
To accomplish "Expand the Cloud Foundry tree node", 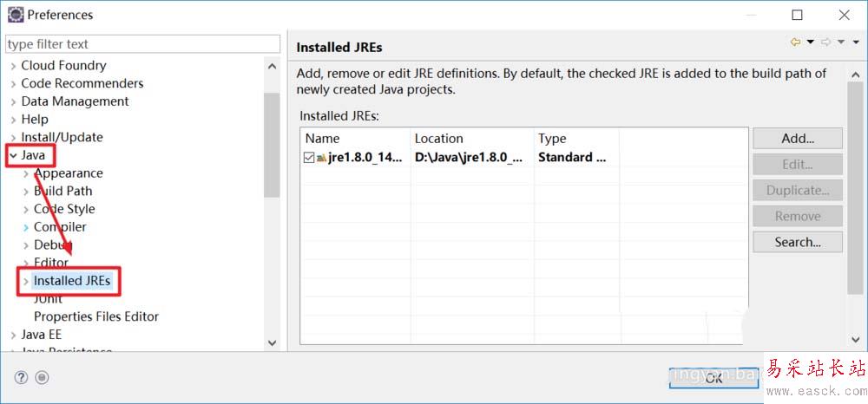I will (x=13, y=66).
